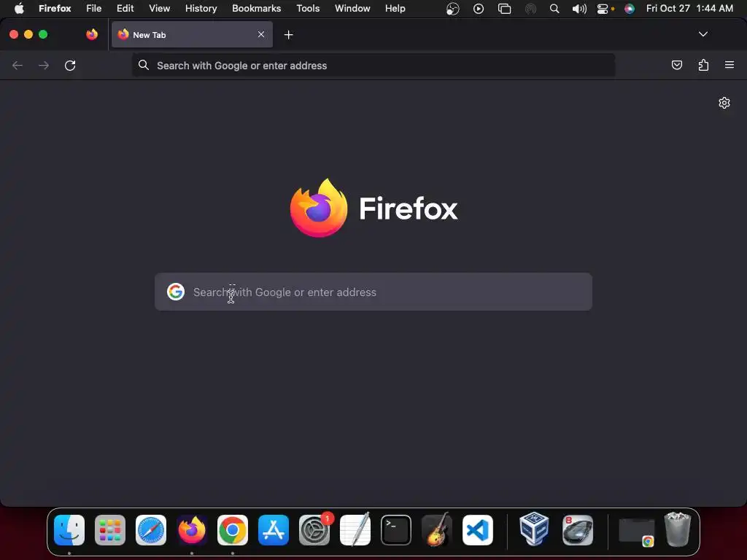The width and height of the screenshot is (747, 560).
Task: Click the Firefox icon in Dock
Action: pyautogui.click(x=192, y=530)
